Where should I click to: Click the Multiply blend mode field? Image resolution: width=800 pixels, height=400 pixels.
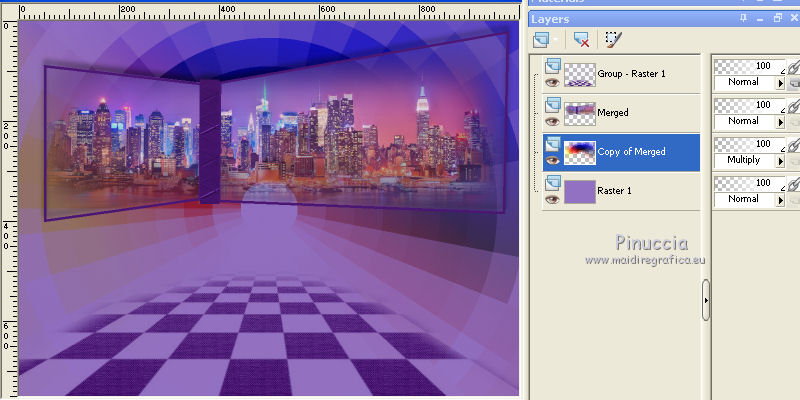coord(744,161)
